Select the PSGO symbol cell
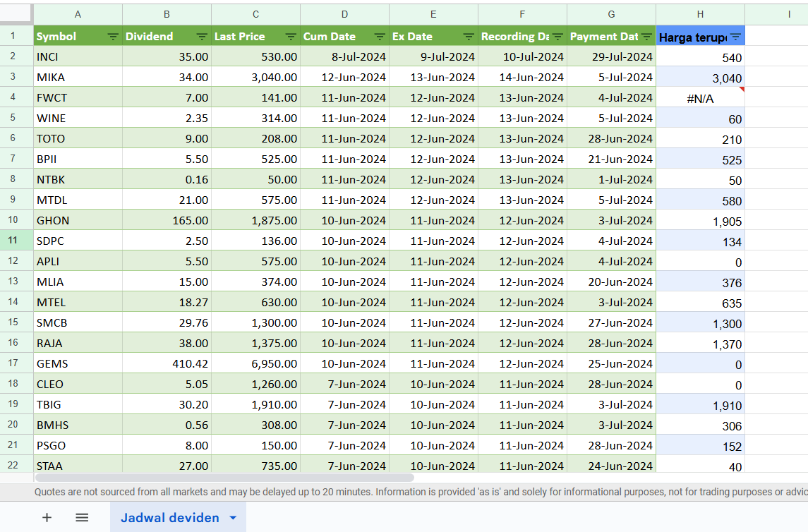Image resolution: width=808 pixels, height=532 pixels. click(78, 445)
